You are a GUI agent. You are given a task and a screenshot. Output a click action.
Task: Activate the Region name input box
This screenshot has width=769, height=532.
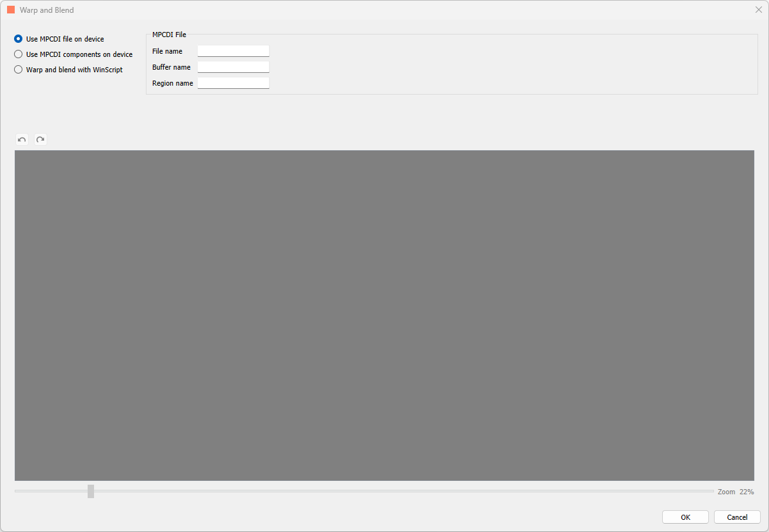[x=233, y=83]
